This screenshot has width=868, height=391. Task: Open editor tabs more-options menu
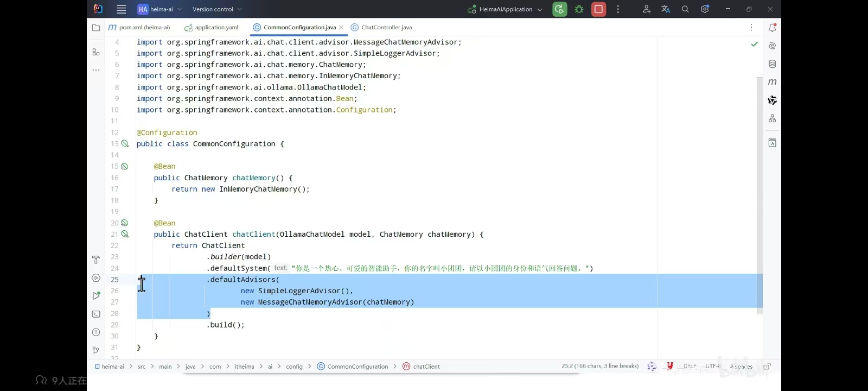tap(751, 27)
